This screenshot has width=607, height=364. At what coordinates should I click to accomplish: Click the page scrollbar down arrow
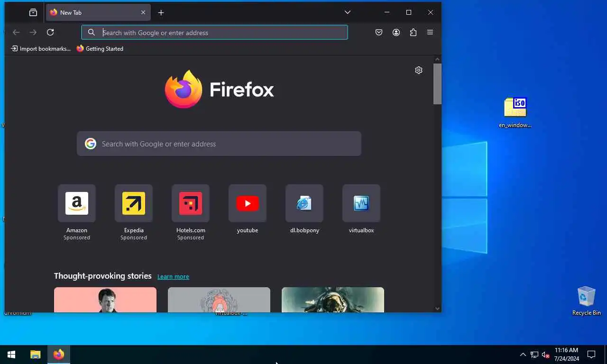(x=437, y=309)
